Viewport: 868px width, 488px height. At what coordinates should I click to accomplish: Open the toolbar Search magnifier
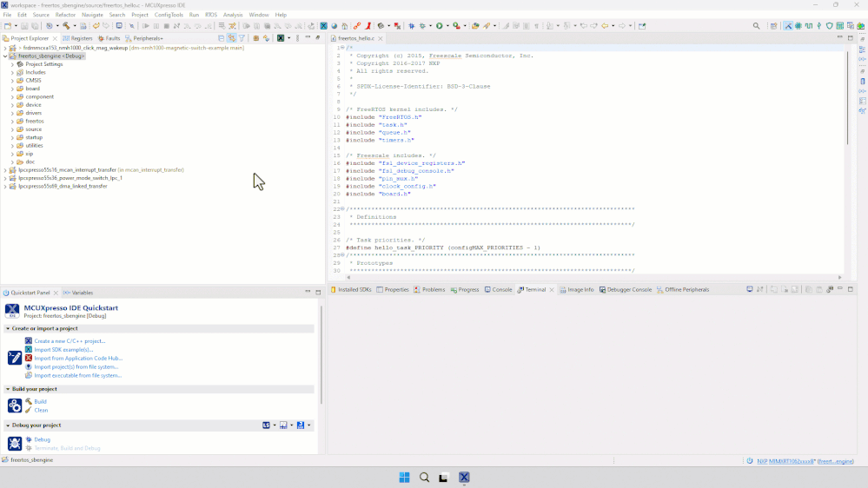(756, 25)
